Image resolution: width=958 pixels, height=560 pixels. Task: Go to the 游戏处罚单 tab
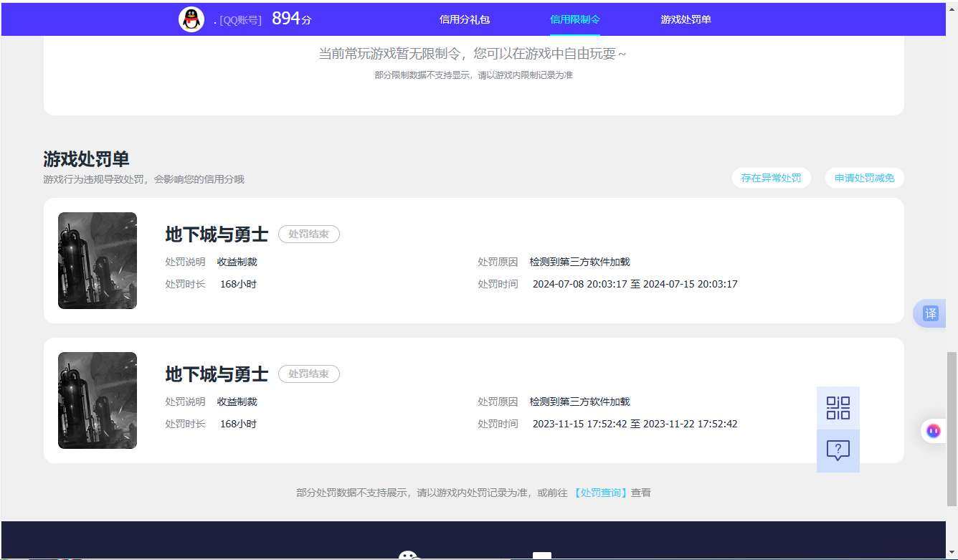click(686, 19)
